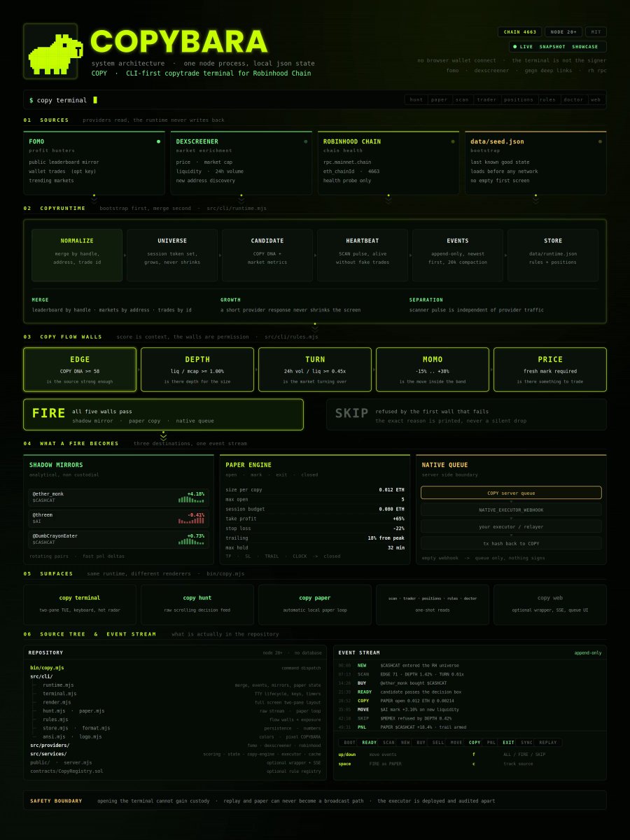Screen dimensions: 630x840
Task: Select the scan command tab
Action: point(462,99)
